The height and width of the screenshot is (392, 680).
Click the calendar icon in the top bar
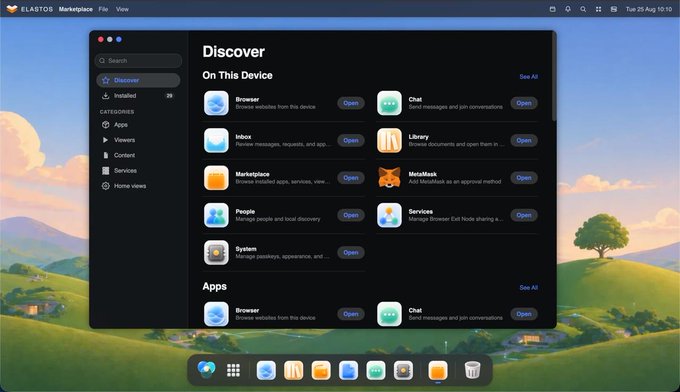coord(552,9)
